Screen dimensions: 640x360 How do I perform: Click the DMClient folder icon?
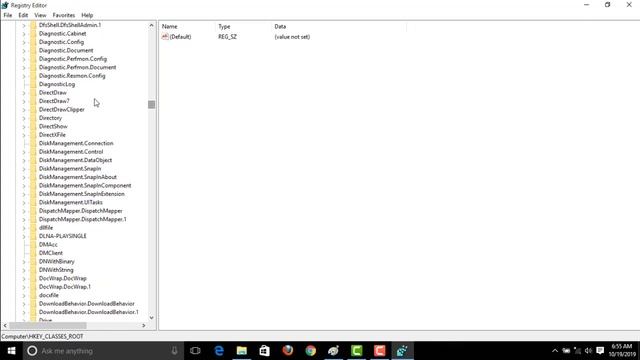(33, 253)
